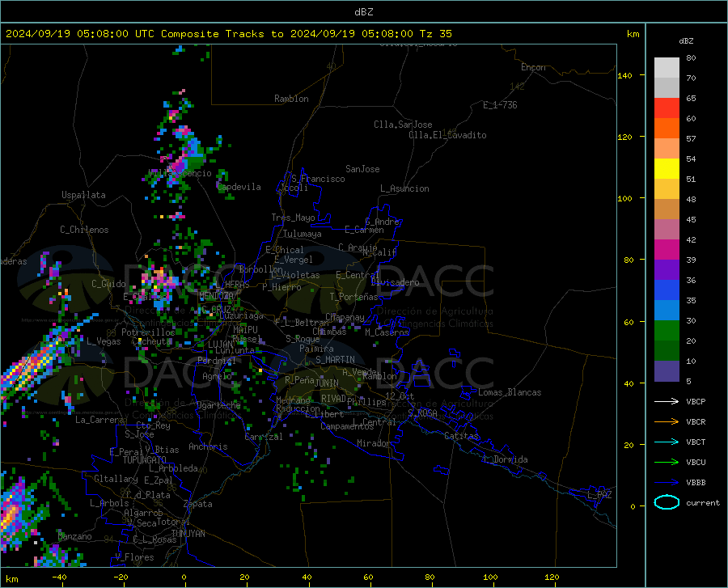Click the timestamp header '2024/09/19 05:08:00 UTC Composite'
This screenshot has height=588, width=728.
coord(112,34)
